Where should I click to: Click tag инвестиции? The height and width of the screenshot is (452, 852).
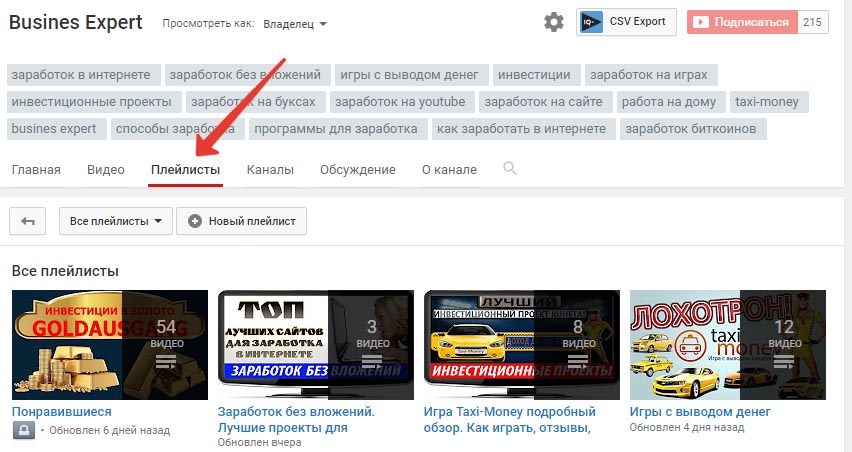tap(537, 75)
